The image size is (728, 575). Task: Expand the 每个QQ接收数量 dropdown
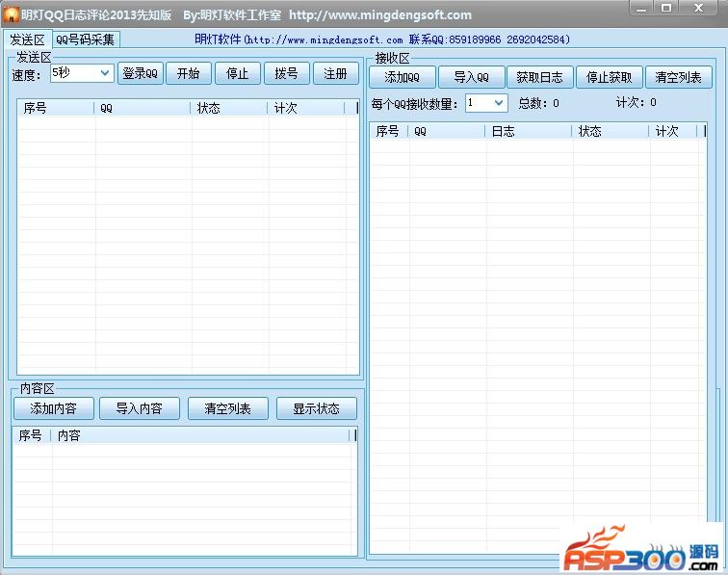coord(486,103)
